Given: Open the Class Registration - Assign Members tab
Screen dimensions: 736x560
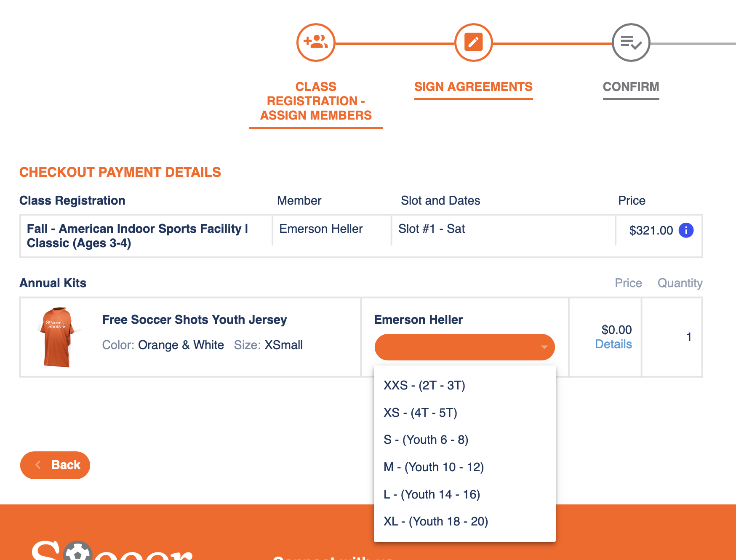Looking at the screenshot, I should click(316, 101).
